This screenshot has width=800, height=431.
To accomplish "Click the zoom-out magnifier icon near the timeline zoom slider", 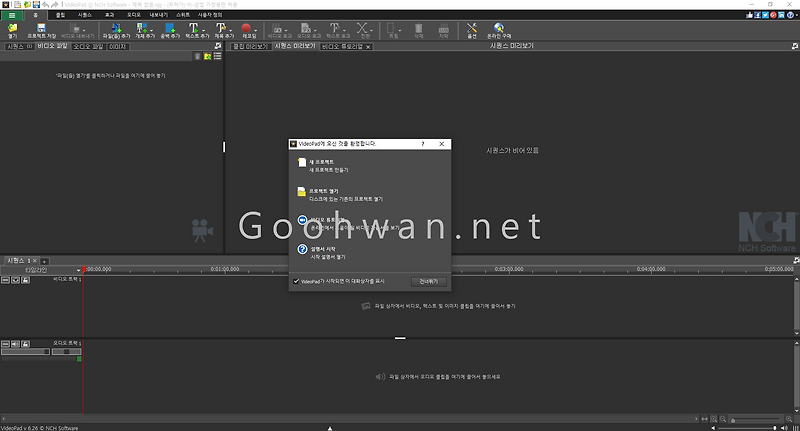I will click(x=723, y=419).
